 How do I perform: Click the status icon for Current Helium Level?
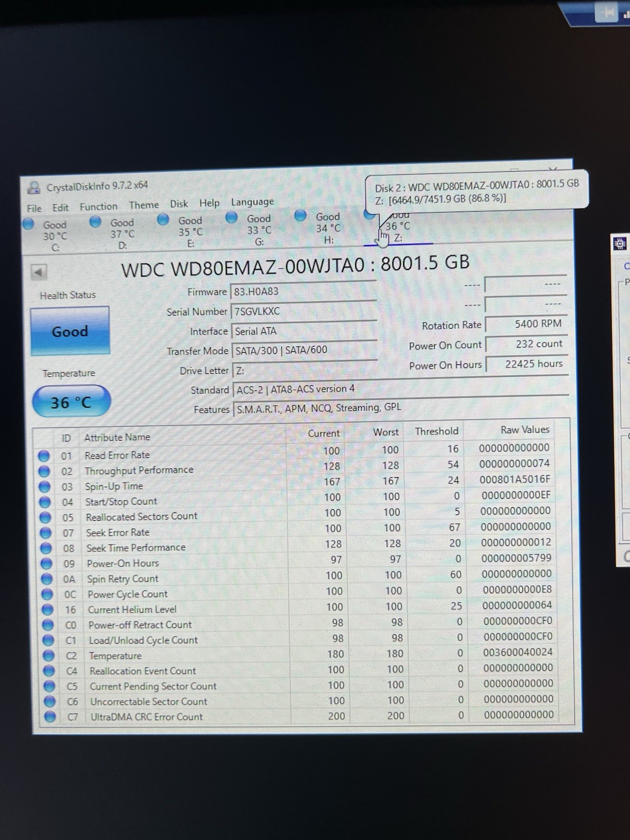tap(48, 610)
